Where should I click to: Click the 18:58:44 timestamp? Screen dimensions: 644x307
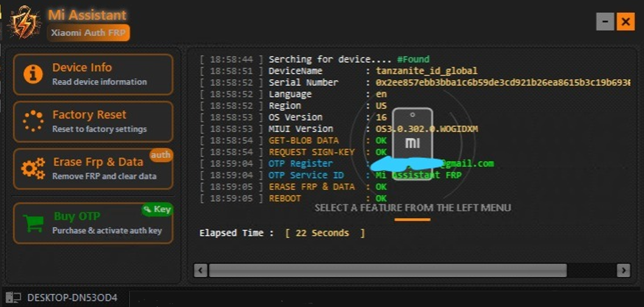(231, 60)
